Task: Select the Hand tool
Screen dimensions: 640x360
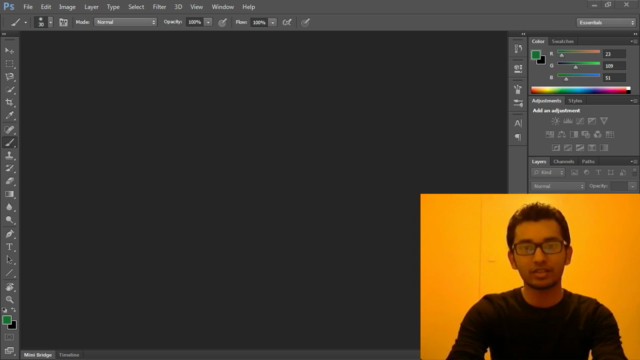Action: tap(9, 287)
